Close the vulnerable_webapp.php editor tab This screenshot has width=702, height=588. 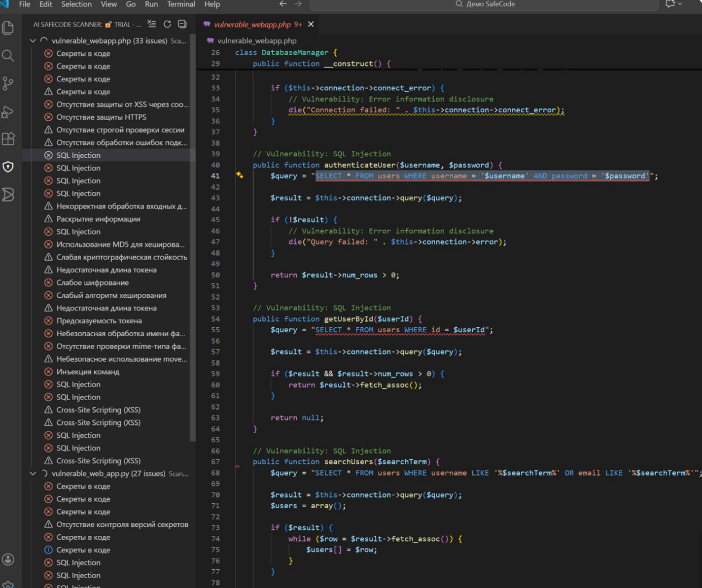(x=311, y=24)
